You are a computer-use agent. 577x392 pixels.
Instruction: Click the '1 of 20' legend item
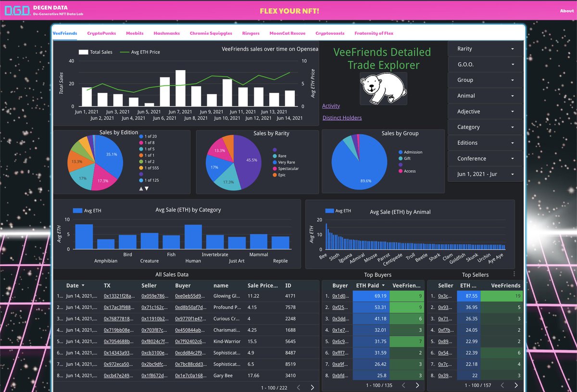[148, 137]
